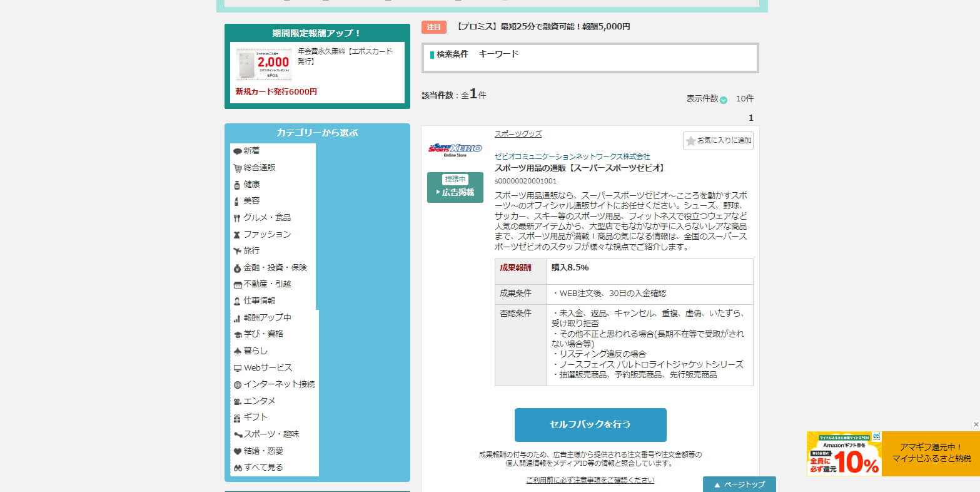Viewport: 980px width, 492px height.
Task: Open ご利用前に必ず注意事項をご確認ください link
Action: coord(590,480)
